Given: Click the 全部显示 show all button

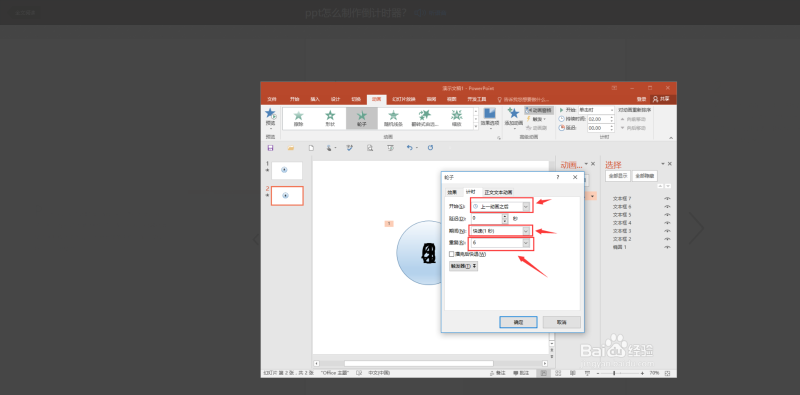Looking at the screenshot, I should point(617,176).
